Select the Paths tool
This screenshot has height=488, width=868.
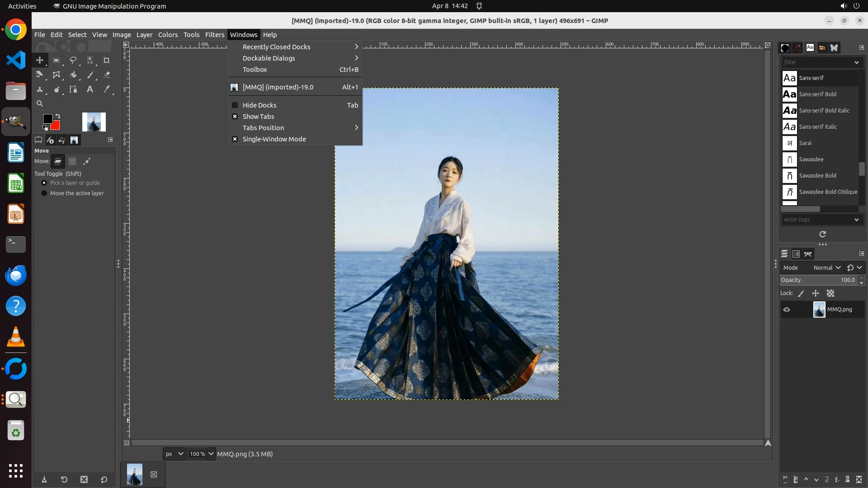(73, 89)
